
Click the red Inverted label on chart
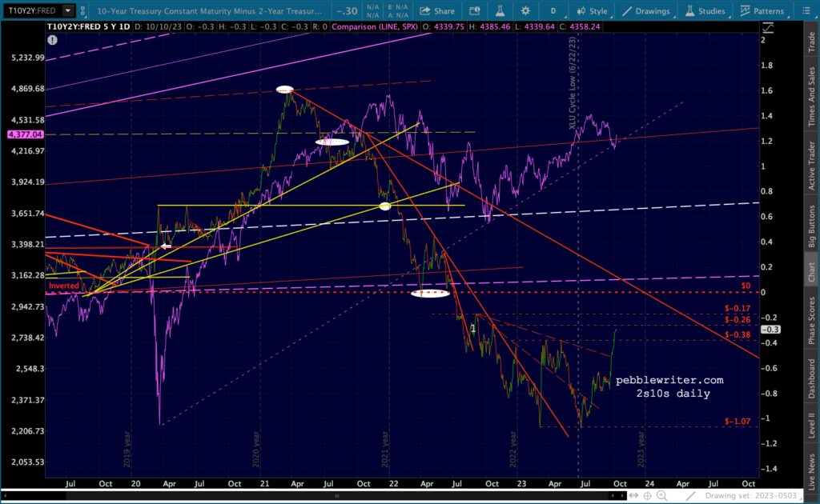point(64,286)
